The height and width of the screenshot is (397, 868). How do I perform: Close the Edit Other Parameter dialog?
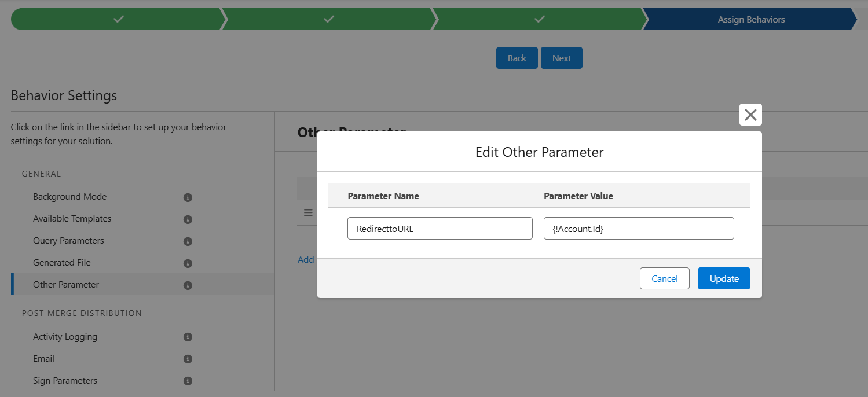pyautogui.click(x=750, y=115)
